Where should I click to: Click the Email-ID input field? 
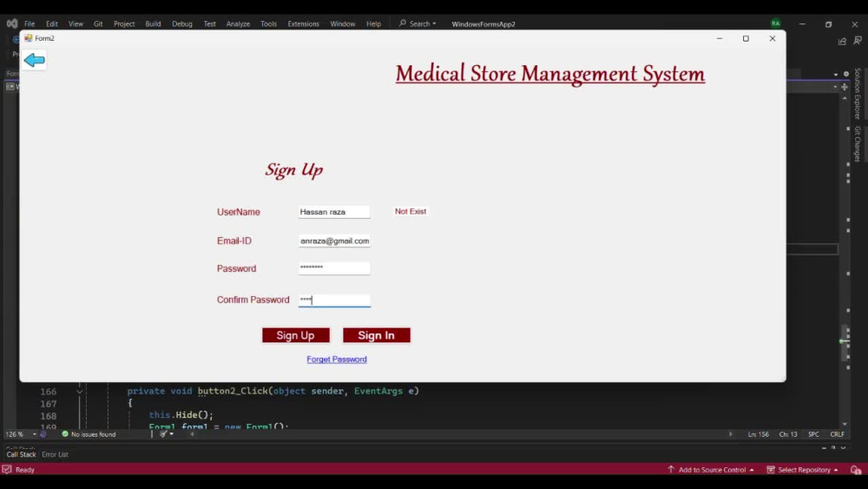pos(334,241)
